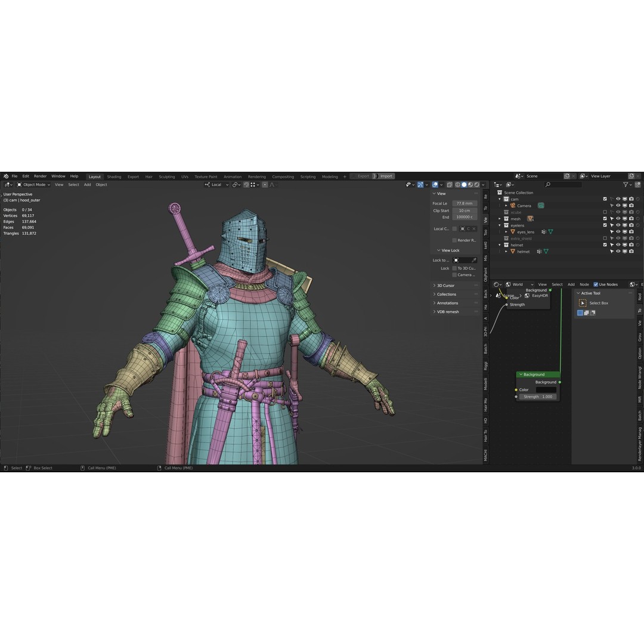The height and width of the screenshot is (644, 644).
Task: Hide the helmet collection with eye icon
Action: (x=618, y=245)
